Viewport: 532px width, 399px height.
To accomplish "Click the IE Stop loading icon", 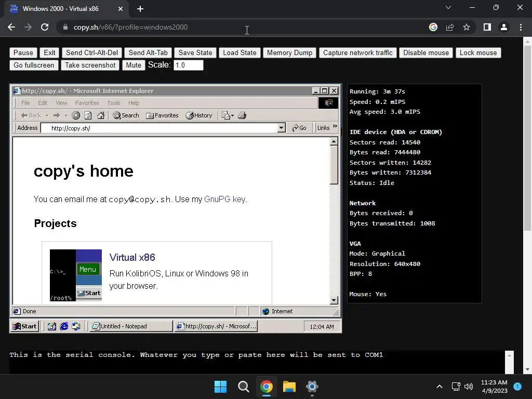I will (x=76, y=115).
